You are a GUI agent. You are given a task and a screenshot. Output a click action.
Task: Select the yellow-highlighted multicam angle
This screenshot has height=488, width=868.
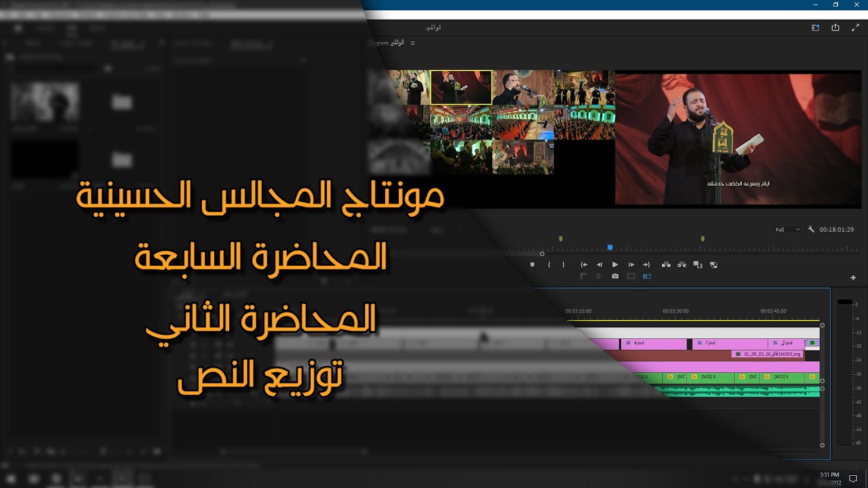click(x=461, y=87)
